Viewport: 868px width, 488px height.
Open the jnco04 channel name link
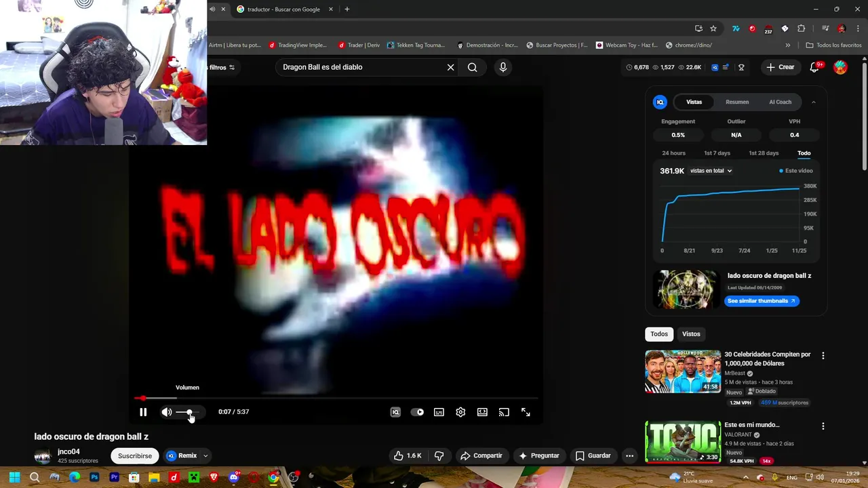click(68, 452)
